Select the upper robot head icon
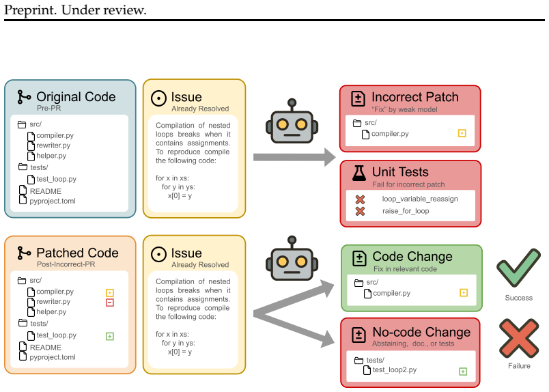The image size is (549, 392). [x=292, y=121]
